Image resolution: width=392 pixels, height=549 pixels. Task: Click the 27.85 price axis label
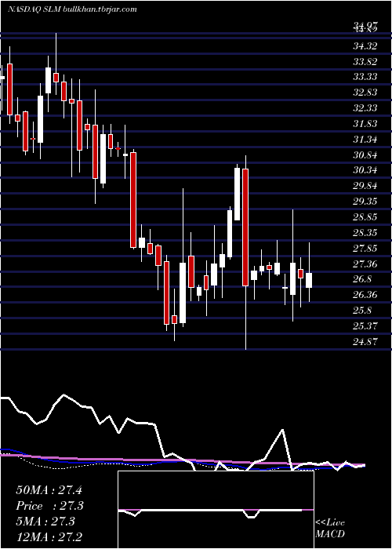[365, 249]
